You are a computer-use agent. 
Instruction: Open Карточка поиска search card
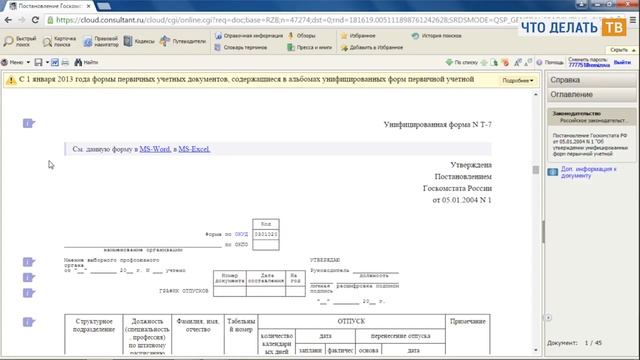pyautogui.click(x=60, y=41)
